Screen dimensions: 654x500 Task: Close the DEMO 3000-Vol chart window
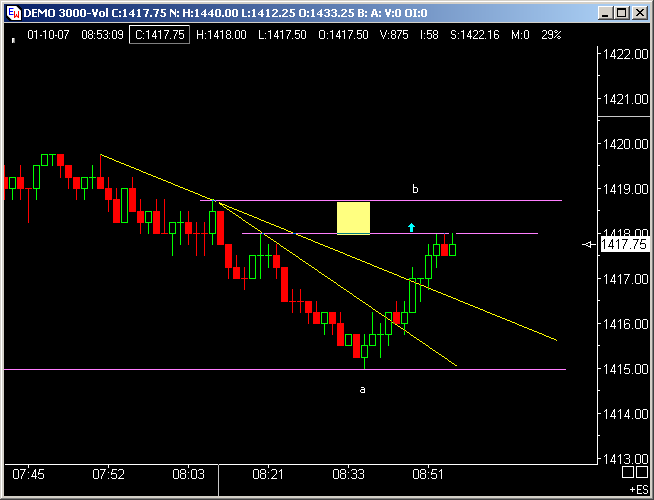(639, 13)
